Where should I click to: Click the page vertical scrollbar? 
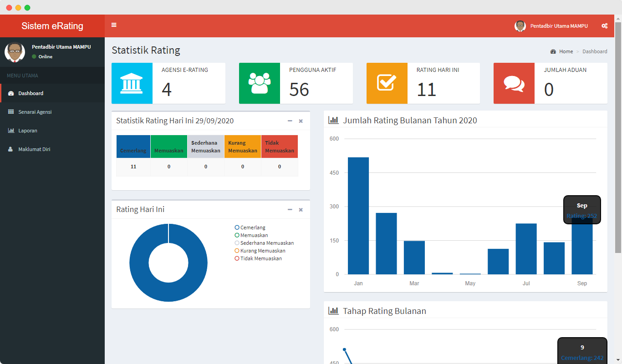618,136
